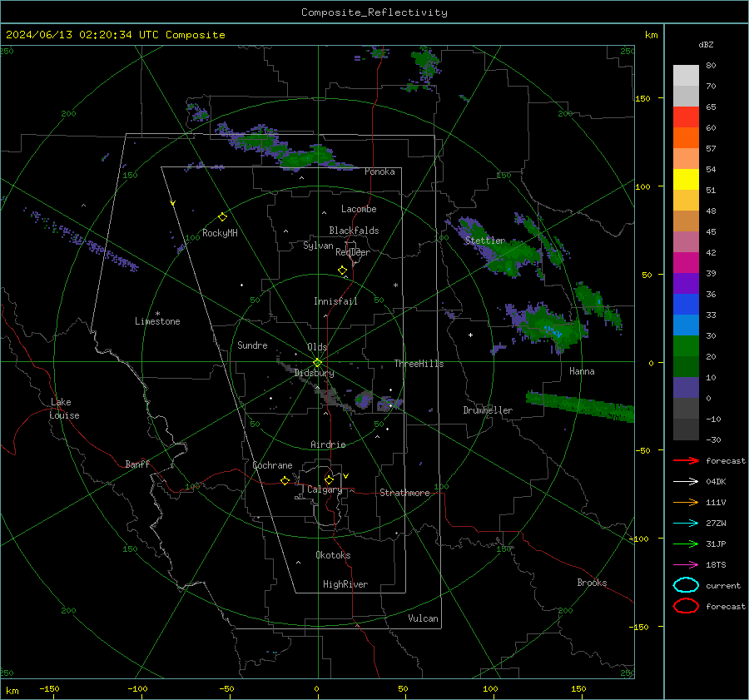Click the dBZ legend heading

[x=706, y=44]
